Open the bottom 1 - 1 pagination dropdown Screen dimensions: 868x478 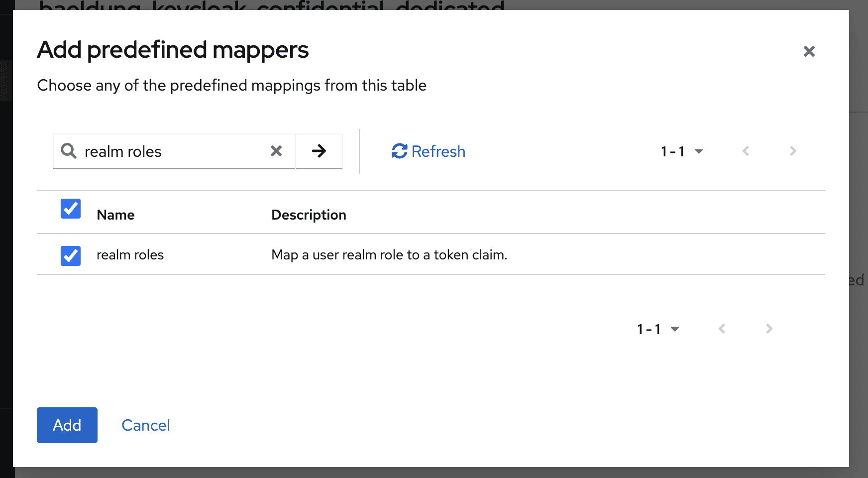point(658,329)
